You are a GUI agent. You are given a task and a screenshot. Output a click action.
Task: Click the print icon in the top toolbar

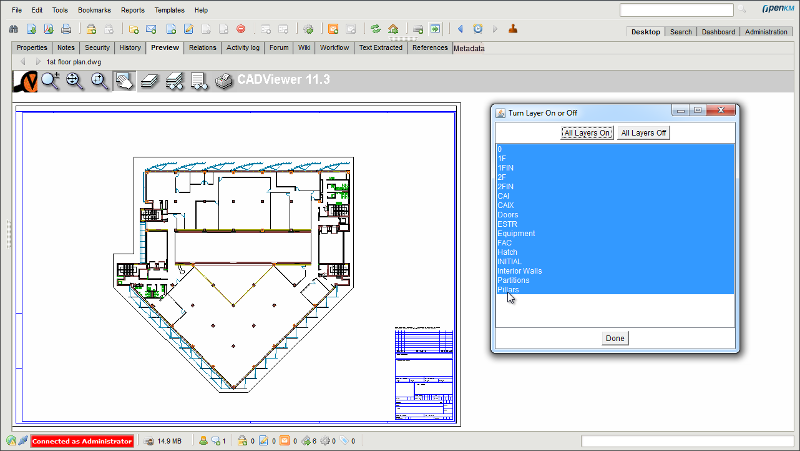(x=66, y=29)
